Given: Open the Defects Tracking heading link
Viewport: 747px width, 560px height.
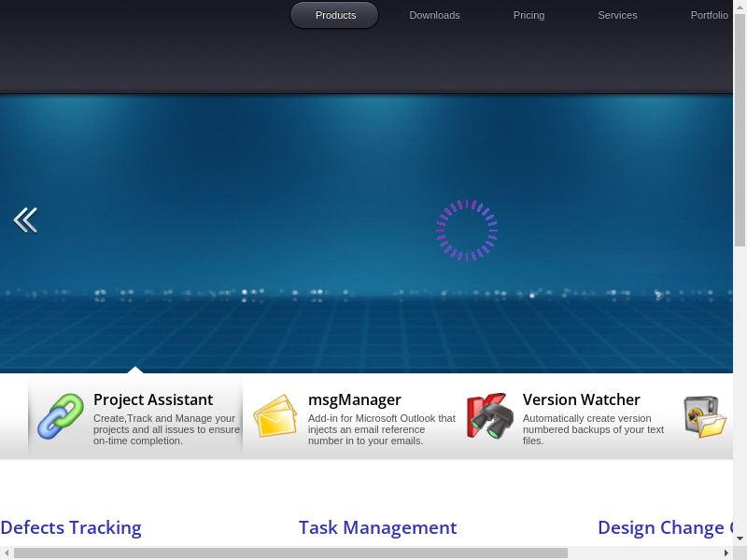Looking at the screenshot, I should coord(71,527).
